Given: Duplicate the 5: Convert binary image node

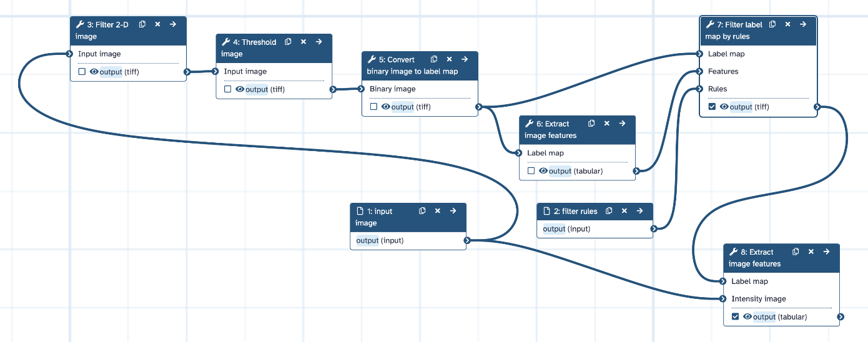Looking at the screenshot, I should tap(434, 59).
